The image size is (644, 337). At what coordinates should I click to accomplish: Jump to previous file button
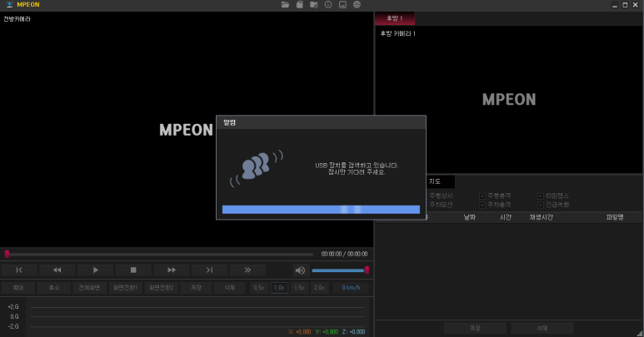(x=19, y=270)
